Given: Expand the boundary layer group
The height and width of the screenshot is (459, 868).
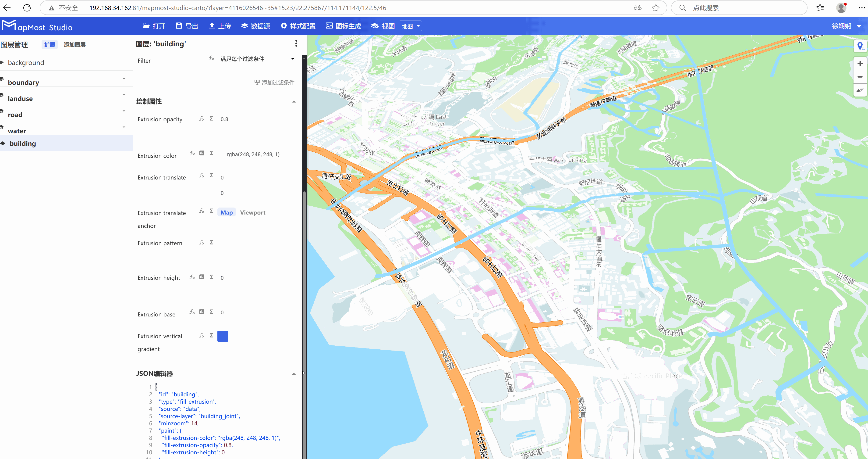Looking at the screenshot, I should pos(124,79).
